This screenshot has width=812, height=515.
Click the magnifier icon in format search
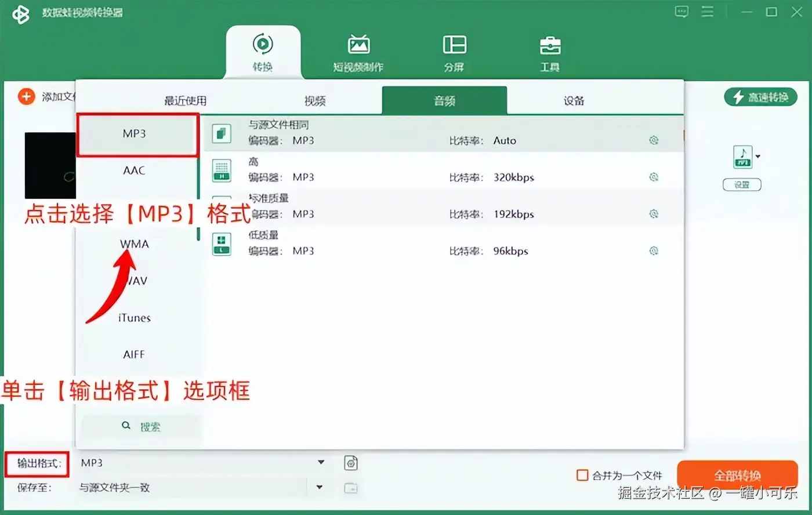[x=126, y=426]
